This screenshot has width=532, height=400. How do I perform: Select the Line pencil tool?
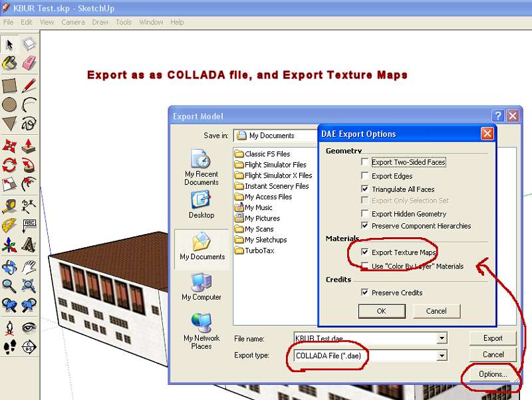pos(29,86)
